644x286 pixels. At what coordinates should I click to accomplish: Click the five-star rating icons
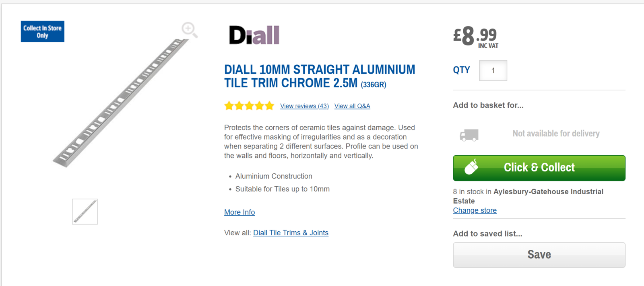coord(249,106)
